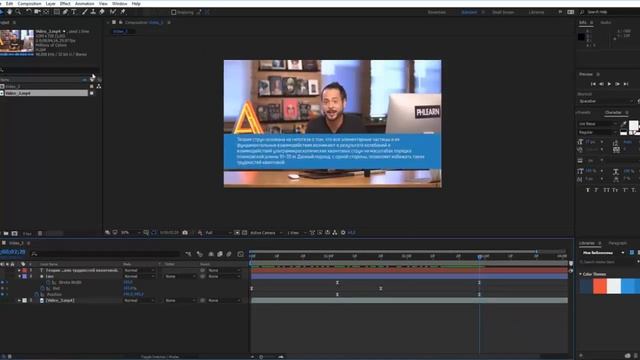This screenshot has width=640, height=360.
Task: Toggle the Stroke Width stopwatch
Action: click(x=48, y=282)
